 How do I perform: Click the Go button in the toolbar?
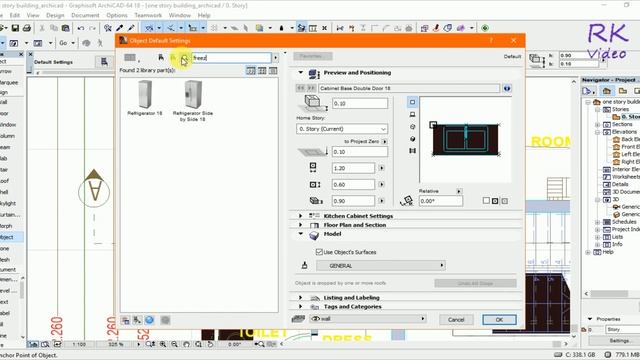coord(63,43)
